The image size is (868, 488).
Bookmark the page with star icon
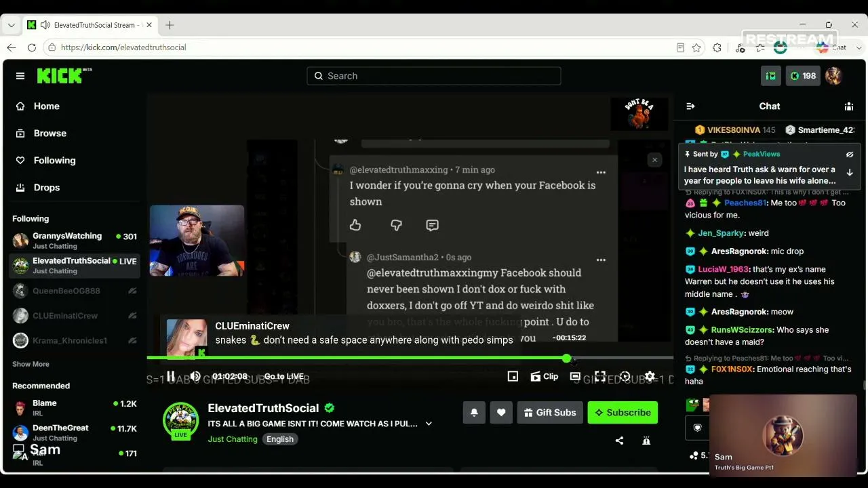[x=696, y=47]
